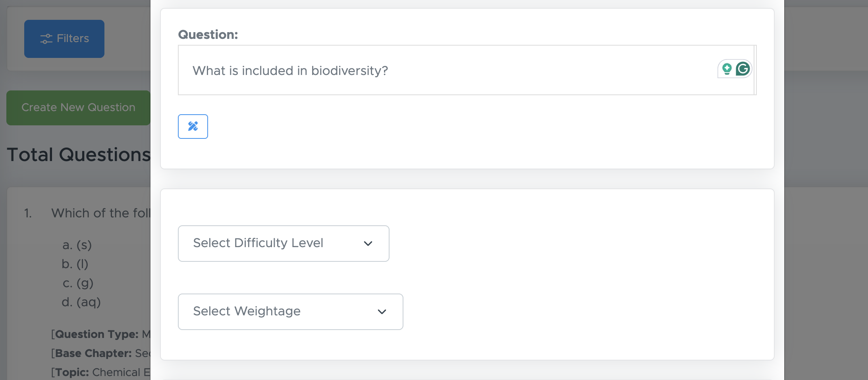Click the Base Chapter label
Image resolution: width=868 pixels, height=380 pixels.
click(x=93, y=353)
